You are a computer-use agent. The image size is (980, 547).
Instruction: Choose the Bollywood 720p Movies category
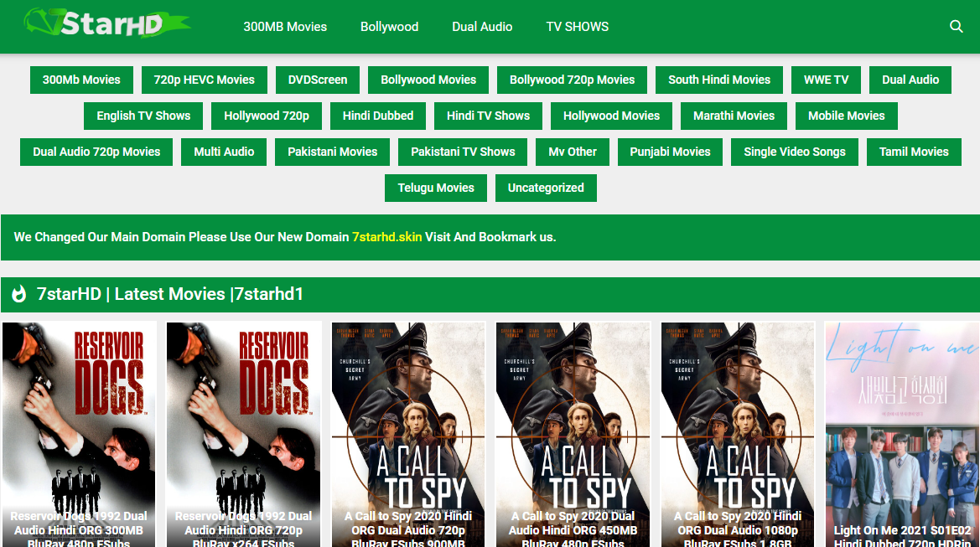coord(572,80)
